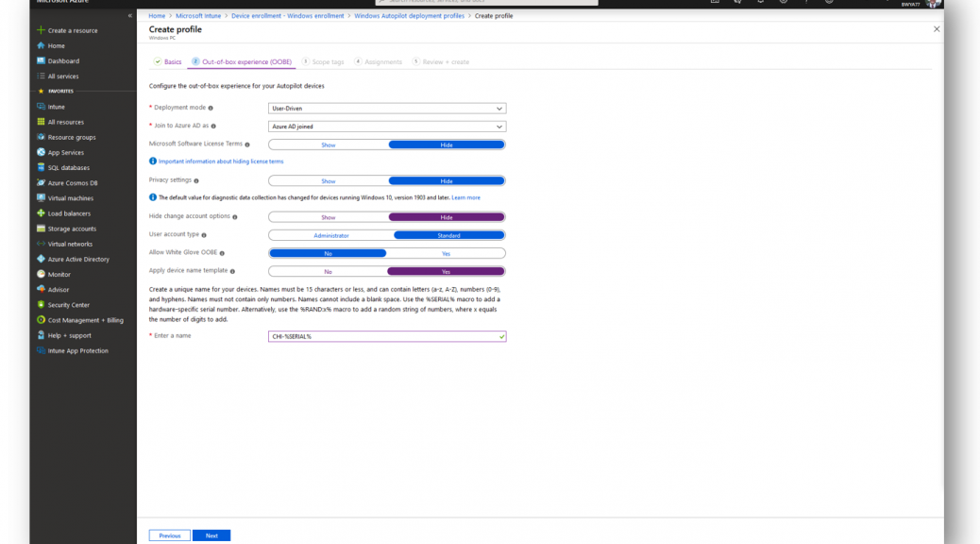
Task: Go to the Scope tags tab
Action: point(323,62)
